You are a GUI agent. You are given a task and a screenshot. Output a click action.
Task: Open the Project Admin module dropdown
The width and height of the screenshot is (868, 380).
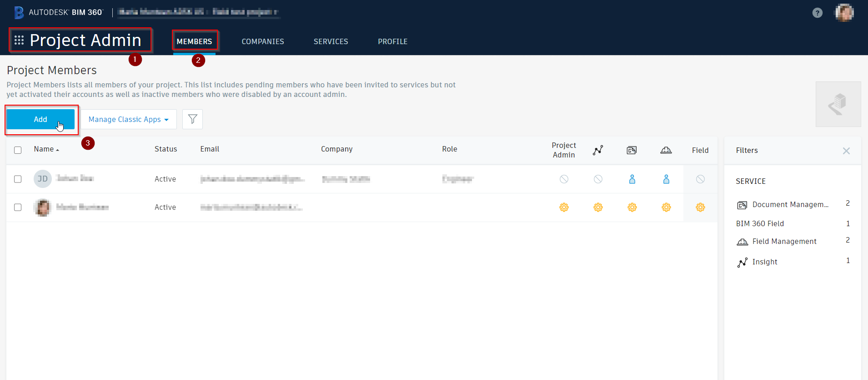pyautogui.click(x=85, y=40)
